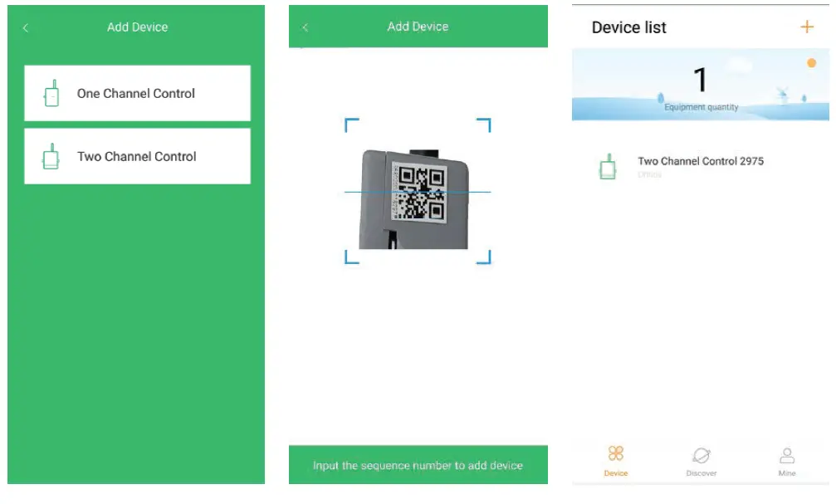Select the Two Channel Control option
This screenshot has width=836, height=504.
137,156
